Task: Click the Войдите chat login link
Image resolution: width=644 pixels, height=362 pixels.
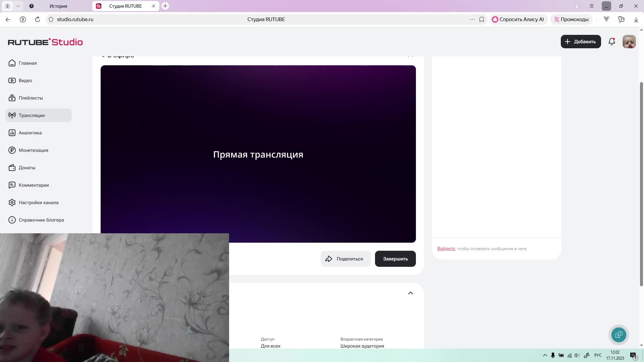Action: click(x=446, y=248)
